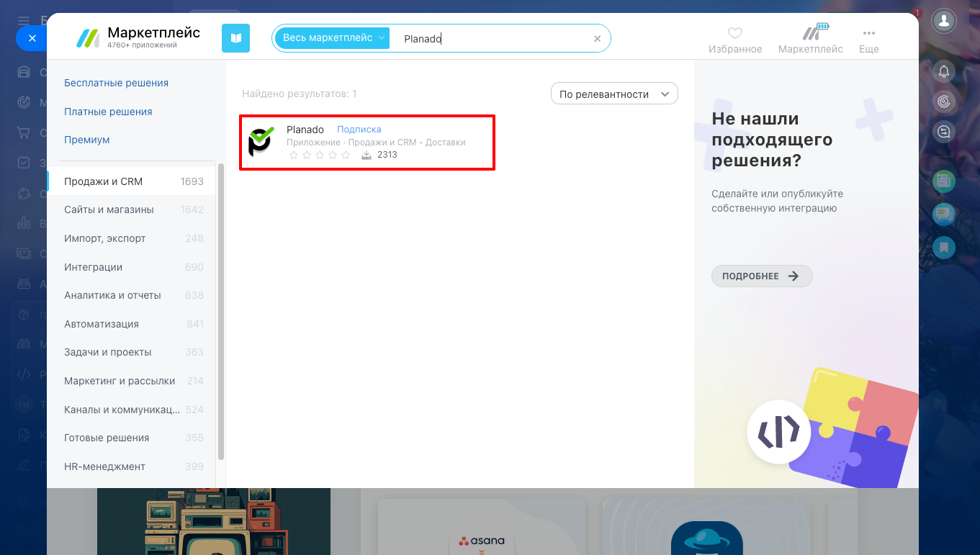Viewport: 980px width, 555px height.
Task: Select HR-менеджмент category
Action: 131,466
